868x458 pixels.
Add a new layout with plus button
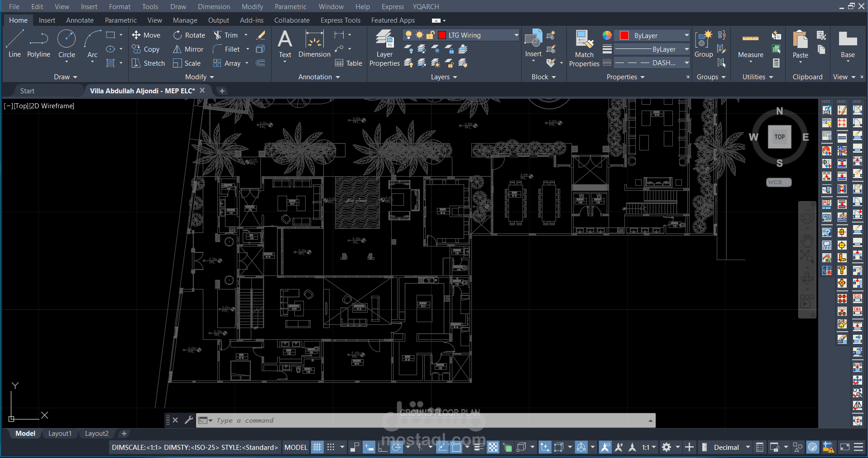pos(124,434)
